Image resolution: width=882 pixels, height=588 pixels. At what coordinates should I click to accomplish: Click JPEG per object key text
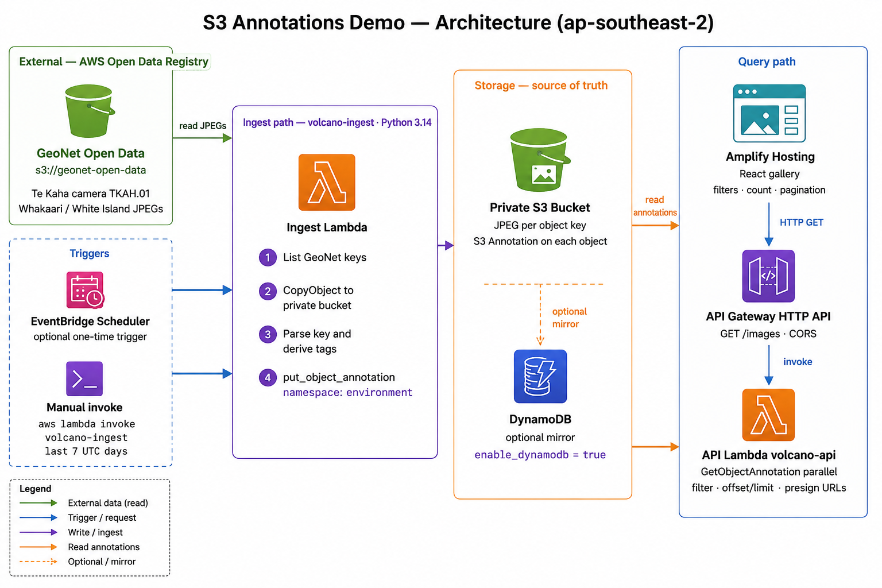click(x=540, y=225)
